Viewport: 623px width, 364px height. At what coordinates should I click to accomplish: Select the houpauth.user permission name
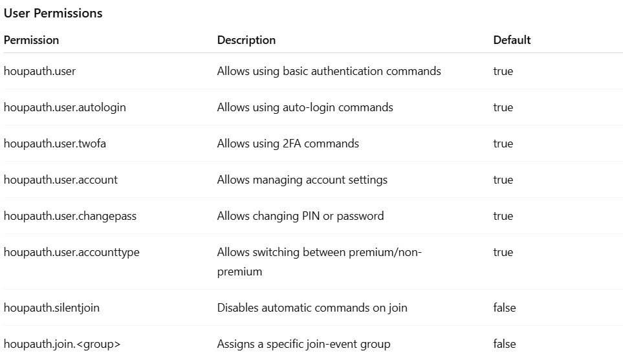39,71
